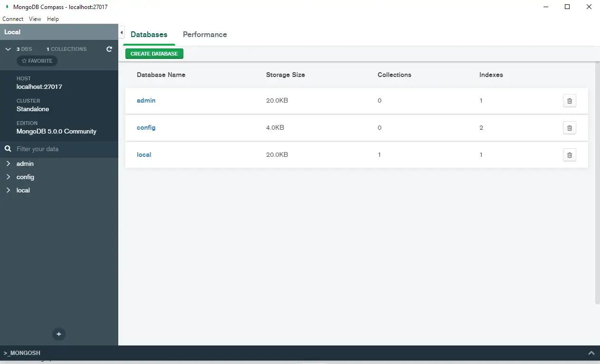Switch to the Performance tab

click(205, 35)
